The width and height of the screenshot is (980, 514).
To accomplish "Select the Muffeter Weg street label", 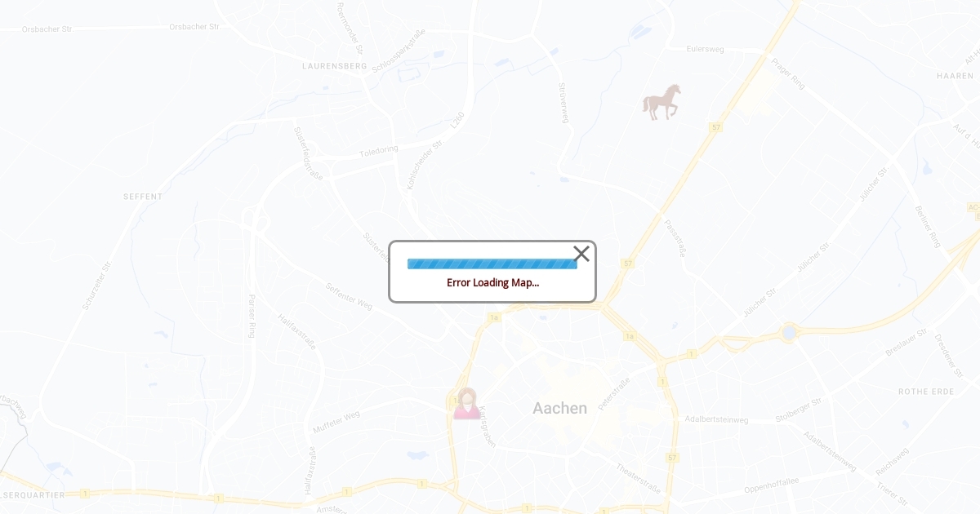I will (336, 422).
